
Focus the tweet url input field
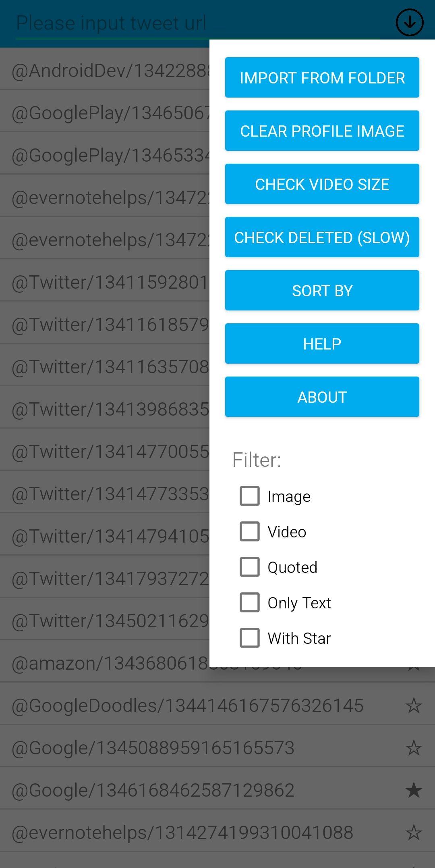click(197, 23)
